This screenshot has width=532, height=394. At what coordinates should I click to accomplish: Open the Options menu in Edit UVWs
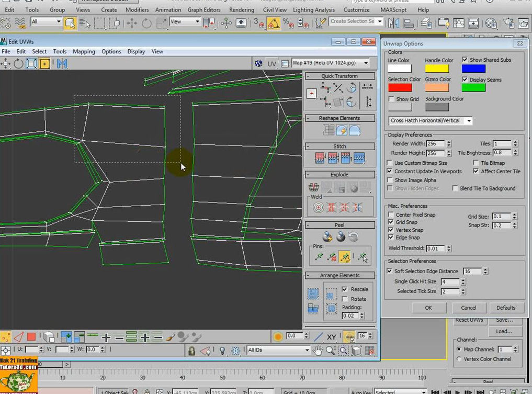tap(111, 52)
